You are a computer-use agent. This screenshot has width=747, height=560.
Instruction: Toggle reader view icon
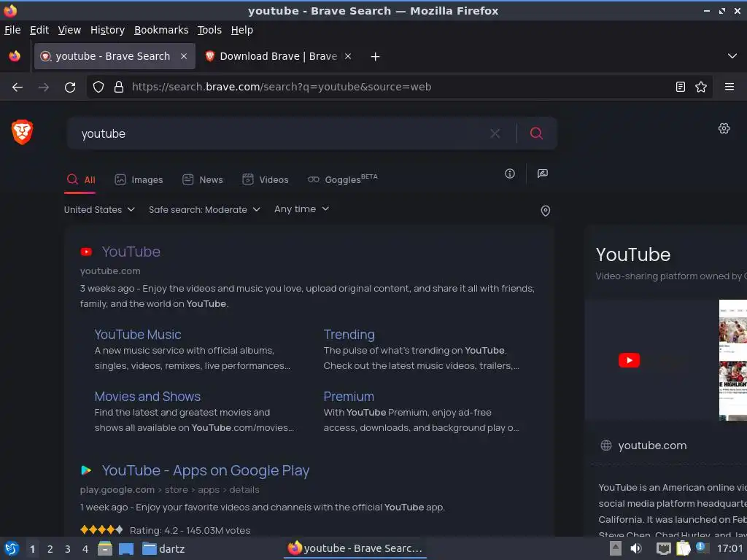[681, 87]
